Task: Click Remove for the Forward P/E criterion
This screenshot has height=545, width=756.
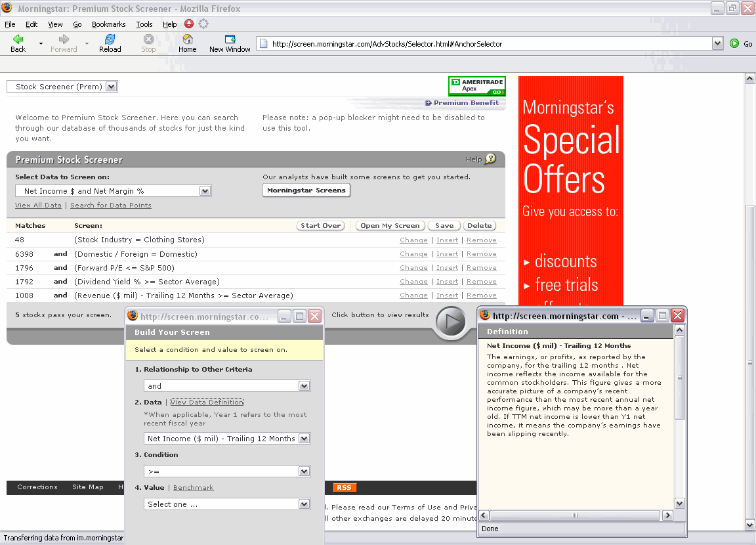Action: 481,268
